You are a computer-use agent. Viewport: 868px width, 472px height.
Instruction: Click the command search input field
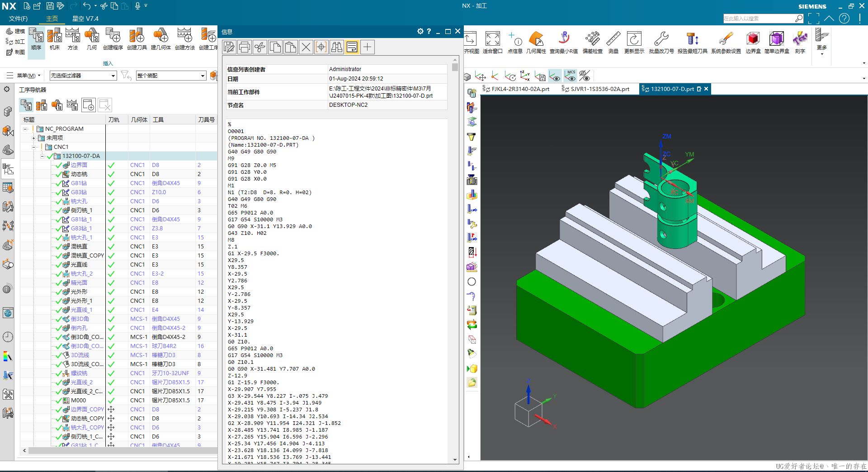[759, 19]
